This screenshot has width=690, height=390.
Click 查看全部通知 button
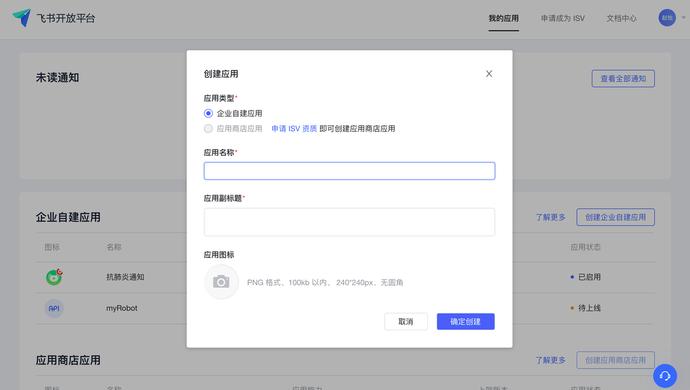623,79
